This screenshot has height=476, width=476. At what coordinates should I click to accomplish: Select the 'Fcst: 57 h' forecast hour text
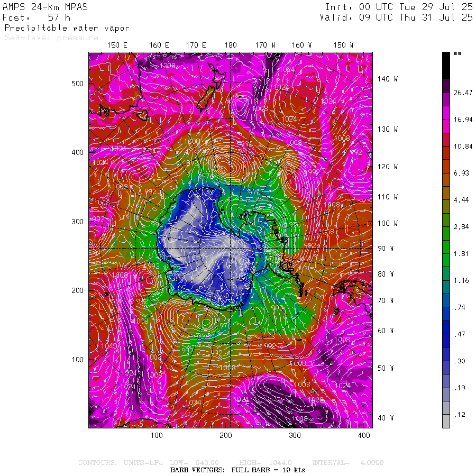point(36,17)
